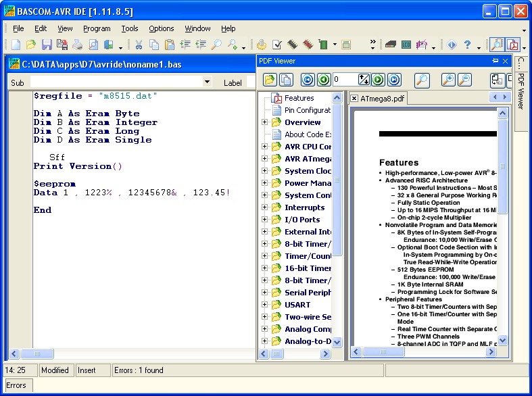The height and width of the screenshot is (396, 532).
Task: Close the ATmega8.pdf tab
Action: (354, 98)
